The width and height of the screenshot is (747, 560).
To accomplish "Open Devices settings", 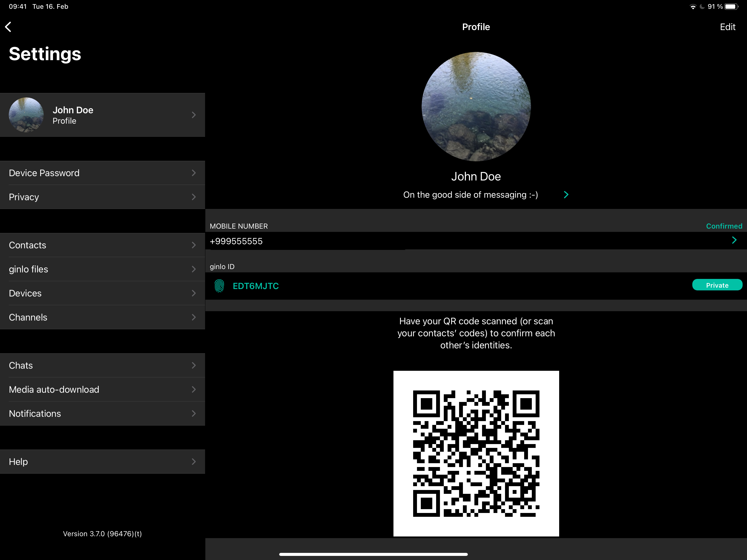I will [102, 293].
